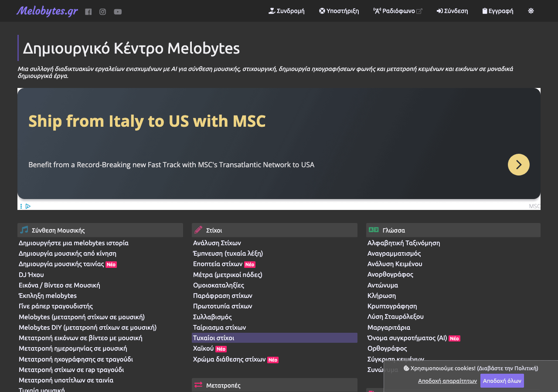558x392 pixels.
Task: Click the pencil icon of Στίχοι section
Action: (x=198, y=230)
